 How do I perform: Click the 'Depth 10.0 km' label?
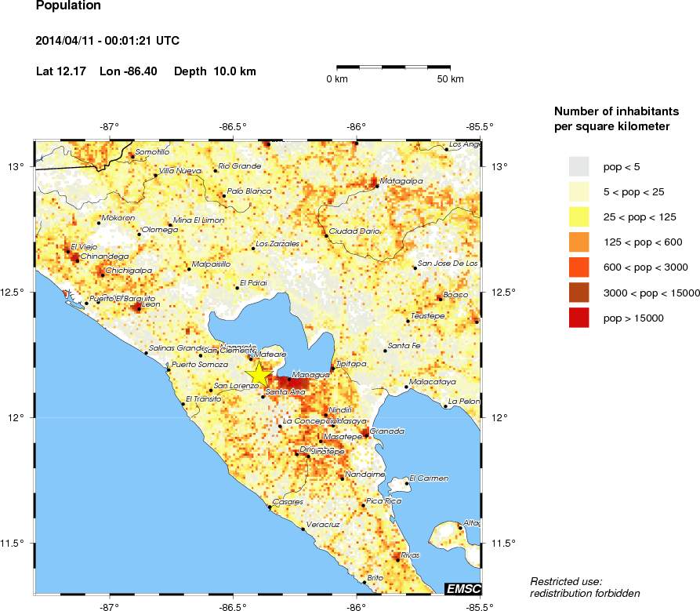click(215, 71)
